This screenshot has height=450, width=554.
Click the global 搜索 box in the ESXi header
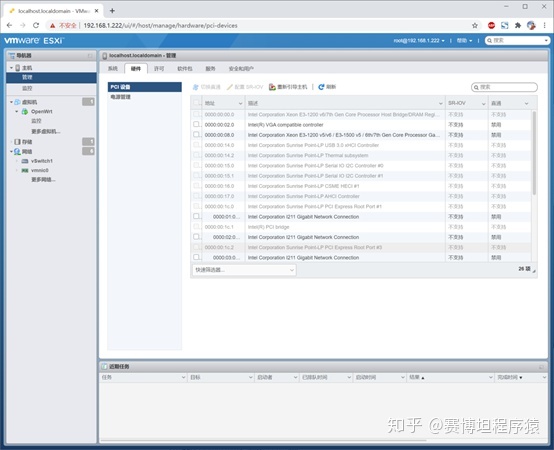coord(518,41)
